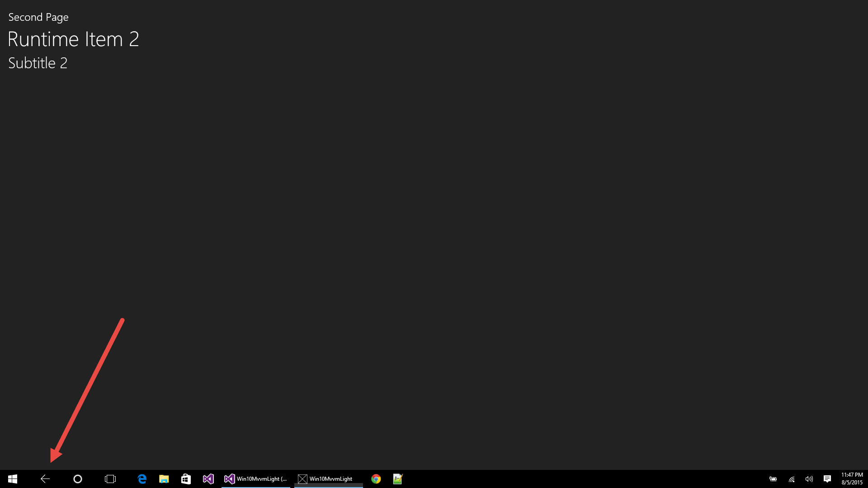Launch Microsoft Edge from the taskbar
This screenshot has width=868, height=488.
click(x=142, y=479)
